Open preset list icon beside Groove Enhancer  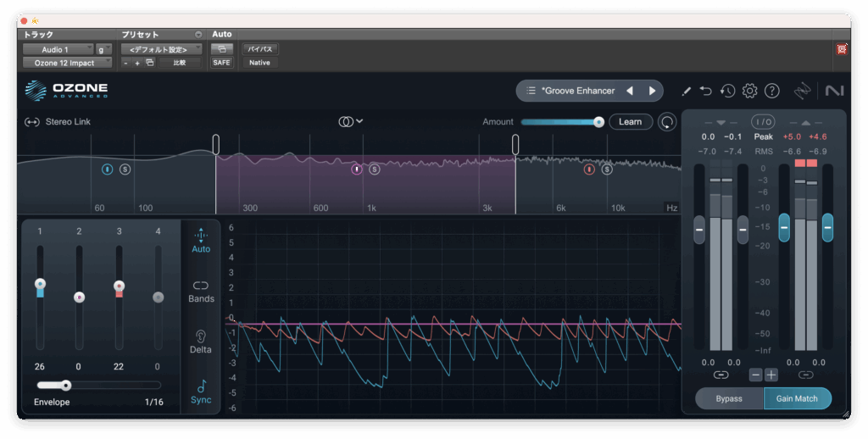(x=531, y=91)
